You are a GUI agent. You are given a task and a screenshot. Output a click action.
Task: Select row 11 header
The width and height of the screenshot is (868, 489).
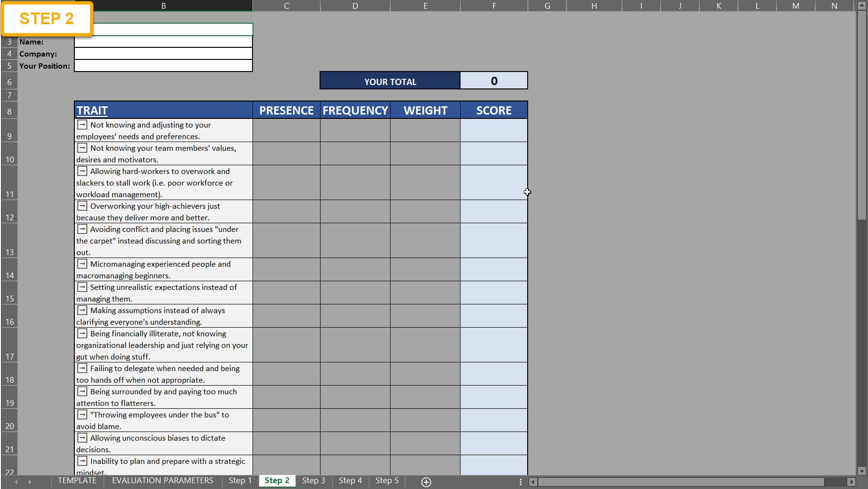click(9, 183)
